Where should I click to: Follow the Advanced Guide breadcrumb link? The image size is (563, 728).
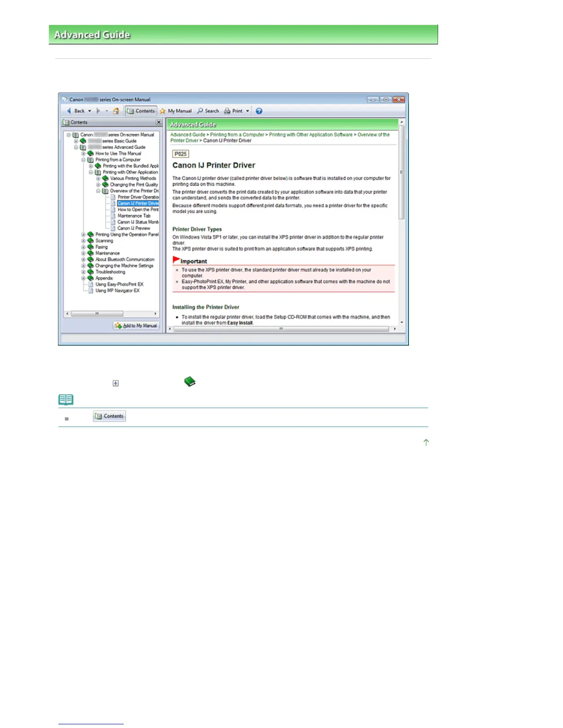click(188, 135)
